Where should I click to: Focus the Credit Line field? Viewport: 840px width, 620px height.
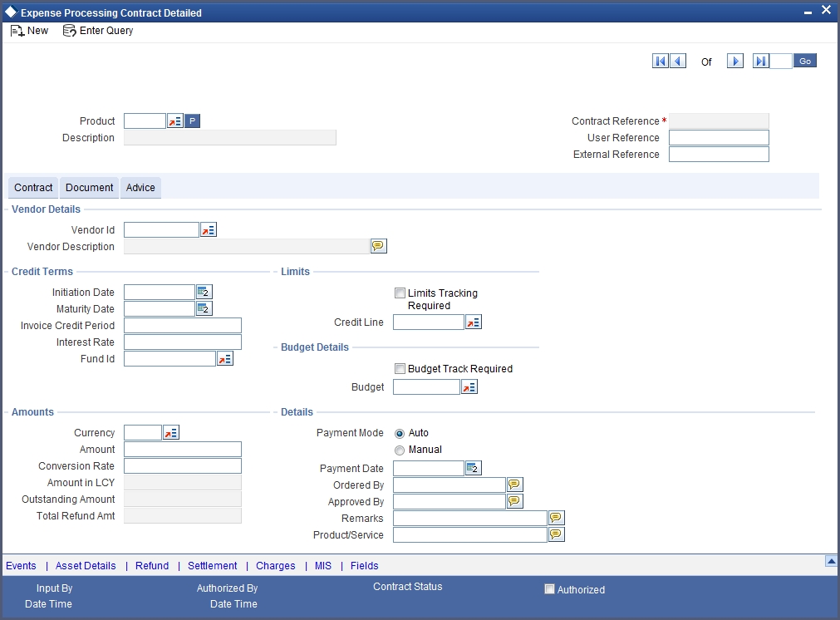[x=429, y=322]
